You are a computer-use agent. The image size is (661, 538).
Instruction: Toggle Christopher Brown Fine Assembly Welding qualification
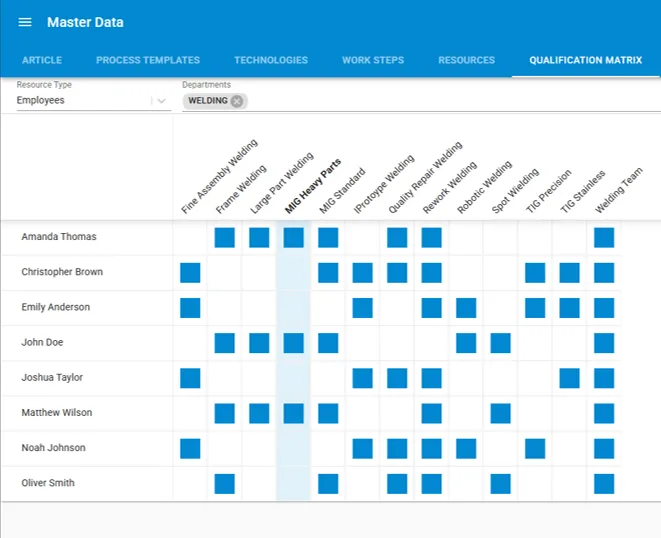(x=190, y=273)
